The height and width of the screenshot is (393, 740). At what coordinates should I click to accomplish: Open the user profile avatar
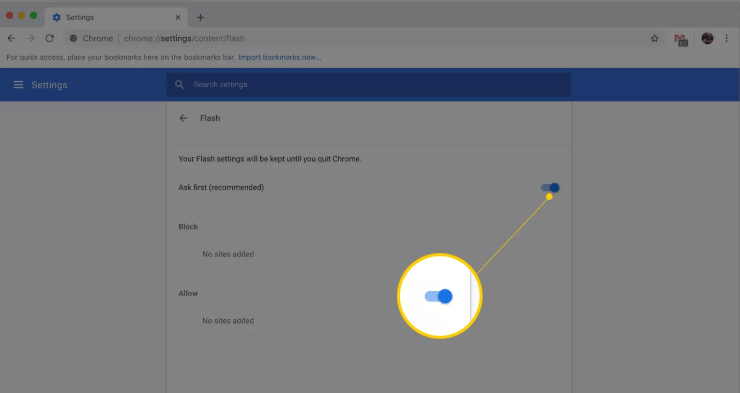707,38
